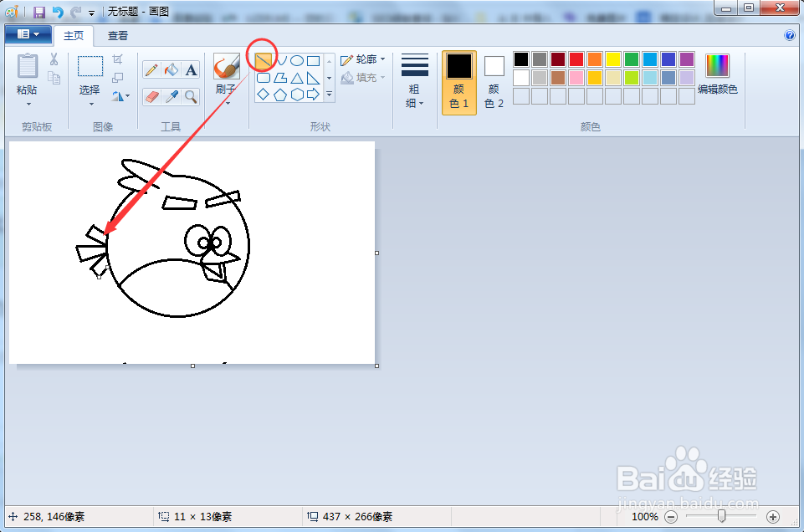
Task: Select the Right triangle shape
Action: pos(313,78)
